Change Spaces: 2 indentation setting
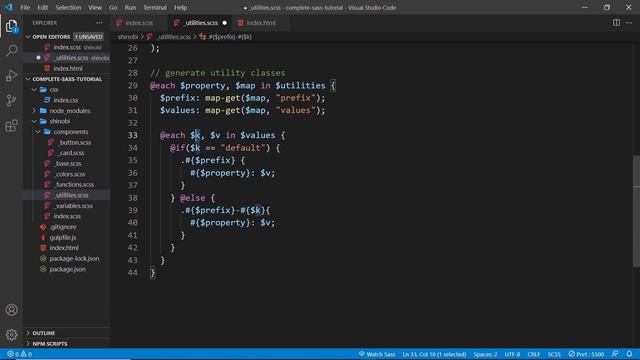Viewport: 640px width, 360px height. pos(485,354)
